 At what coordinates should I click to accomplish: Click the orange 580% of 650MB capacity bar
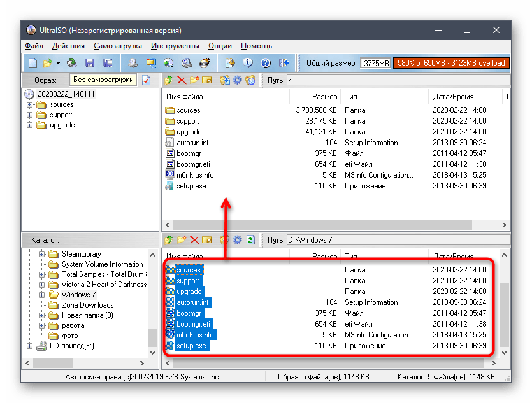(x=450, y=63)
